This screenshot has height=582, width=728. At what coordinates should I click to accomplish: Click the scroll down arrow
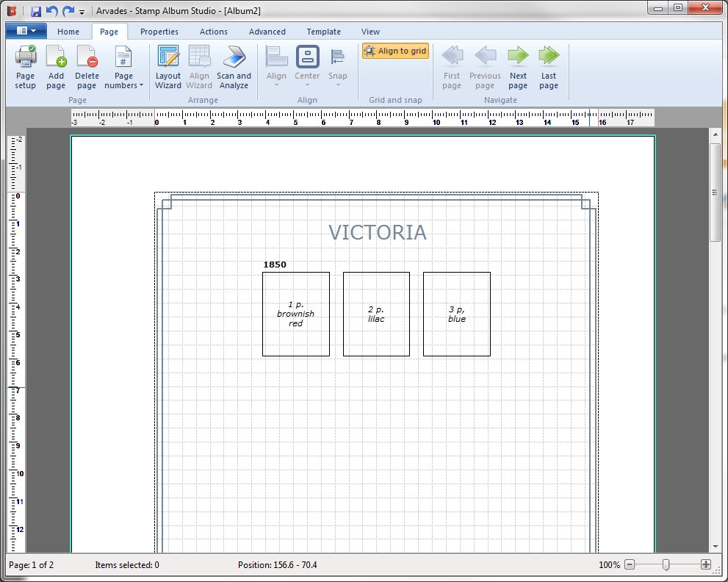coord(715,547)
